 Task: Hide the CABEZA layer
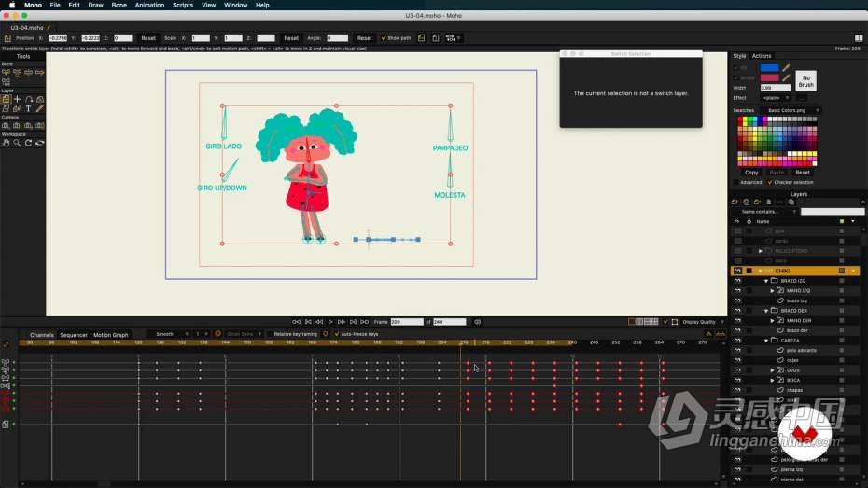[x=737, y=341]
